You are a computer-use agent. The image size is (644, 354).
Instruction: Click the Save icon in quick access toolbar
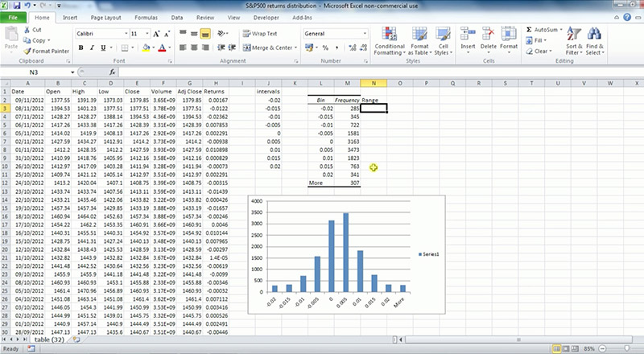click(x=17, y=6)
